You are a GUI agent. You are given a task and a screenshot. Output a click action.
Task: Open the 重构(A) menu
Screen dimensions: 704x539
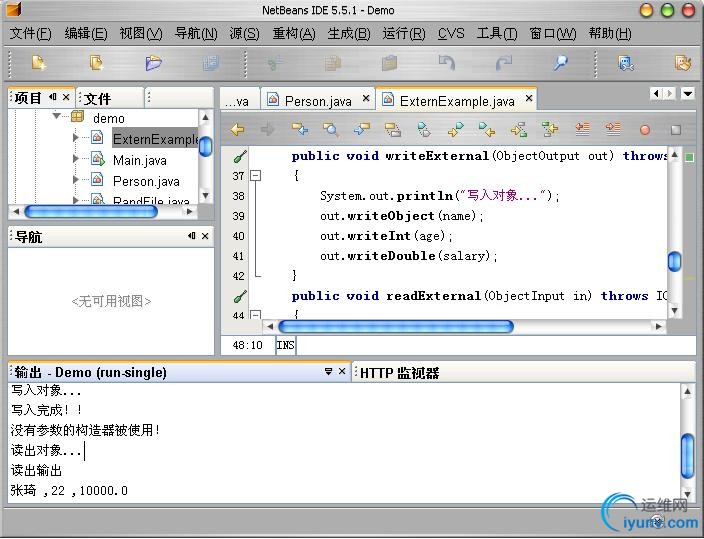294,34
